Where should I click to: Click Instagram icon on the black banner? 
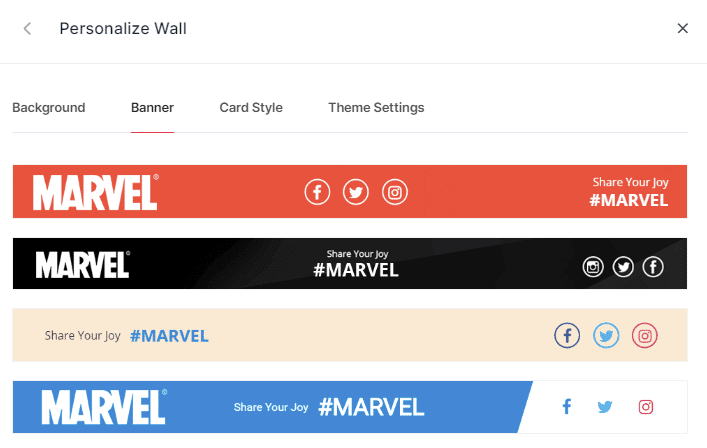[594, 266]
